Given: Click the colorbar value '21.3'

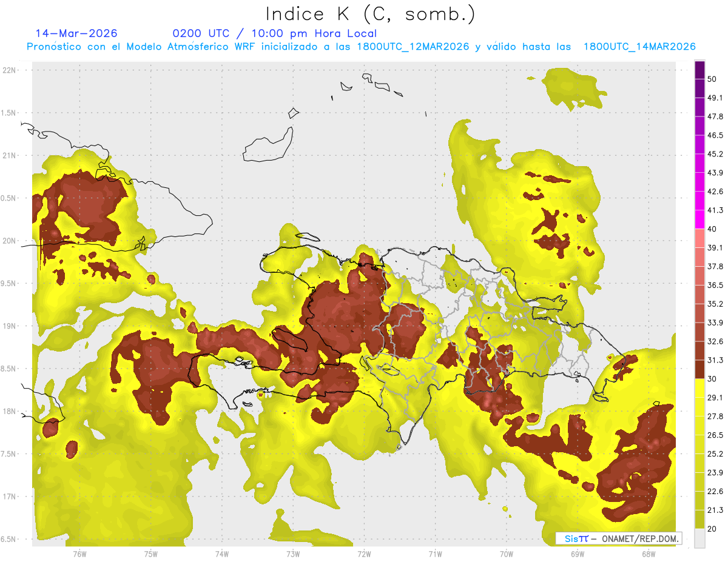Looking at the screenshot, I should coord(715,510).
